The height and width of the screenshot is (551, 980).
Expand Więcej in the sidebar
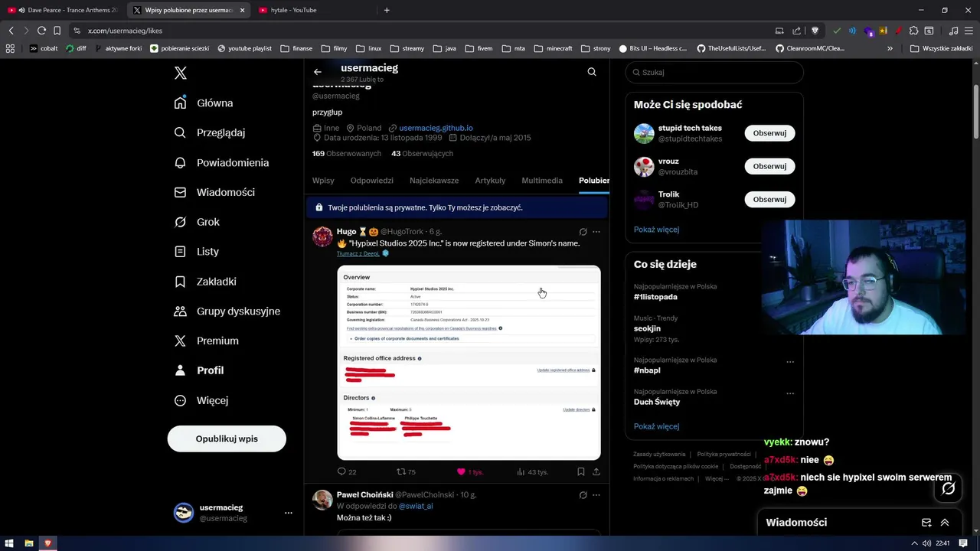point(201,400)
